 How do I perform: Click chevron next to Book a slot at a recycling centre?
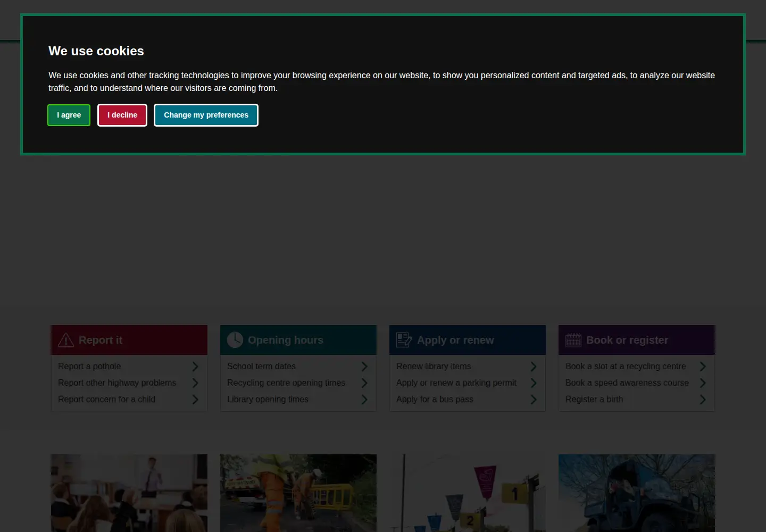[x=703, y=367]
